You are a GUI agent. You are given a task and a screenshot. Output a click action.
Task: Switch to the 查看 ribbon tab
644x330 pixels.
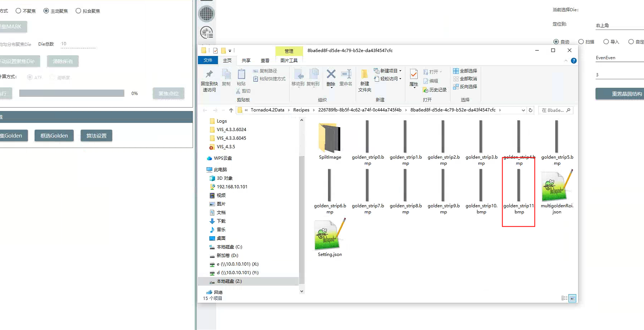(265, 61)
